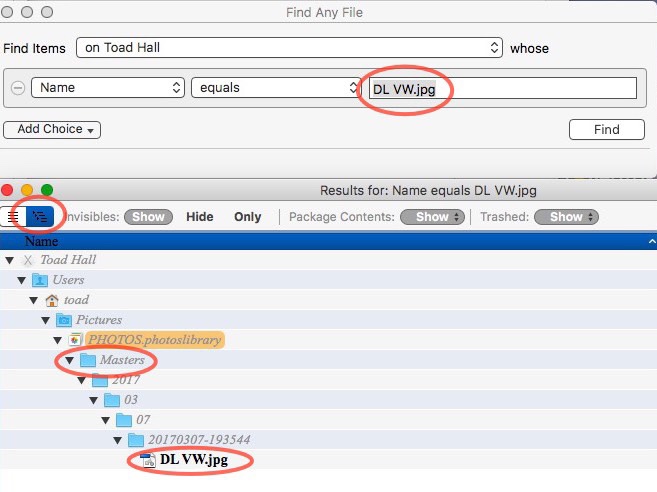Click the 03 folder icon

click(x=112, y=400)
